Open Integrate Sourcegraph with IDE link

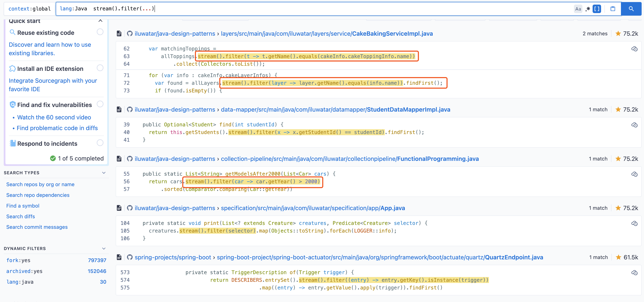[53, 85]
